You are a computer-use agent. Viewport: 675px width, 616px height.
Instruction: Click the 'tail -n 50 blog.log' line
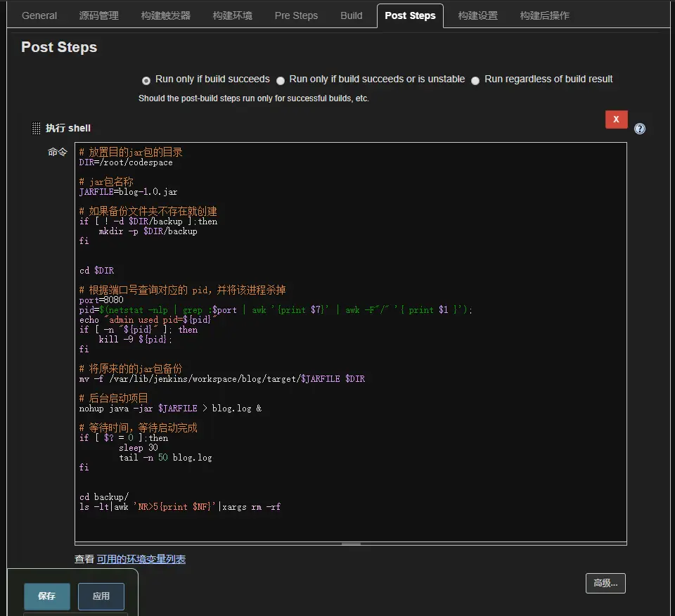[x=165, y=458]
